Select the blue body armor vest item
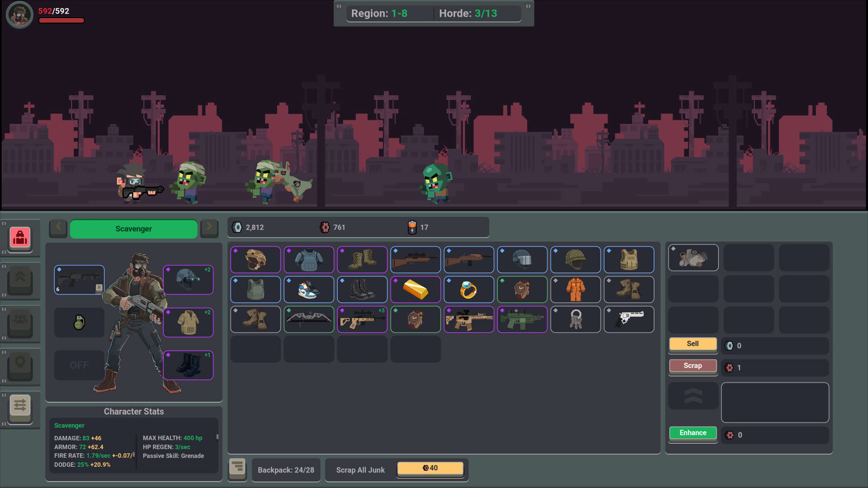 coord(309,260)
